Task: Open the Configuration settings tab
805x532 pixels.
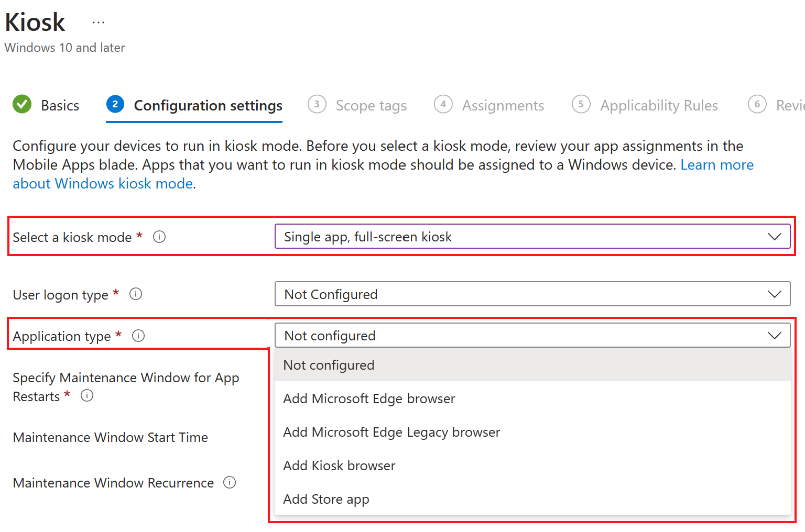Action: pyautogui.click(x=208, y=106)
